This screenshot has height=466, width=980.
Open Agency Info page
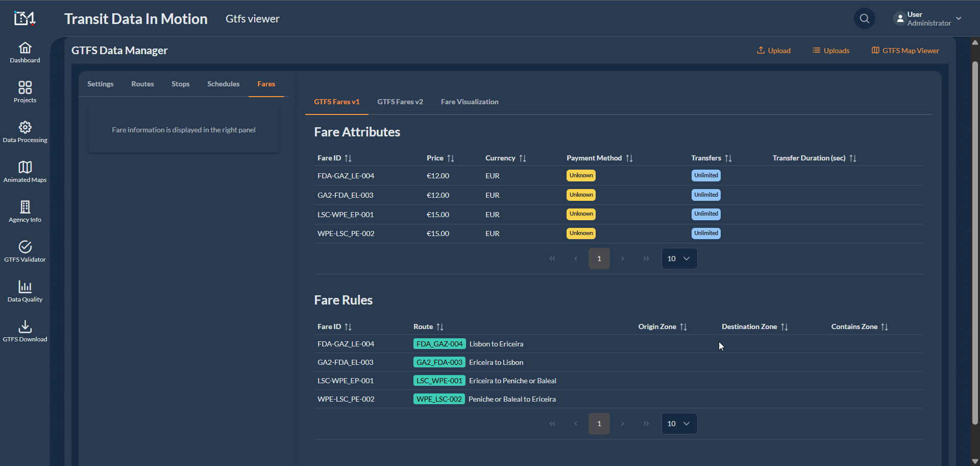click(x=25, y=212)
